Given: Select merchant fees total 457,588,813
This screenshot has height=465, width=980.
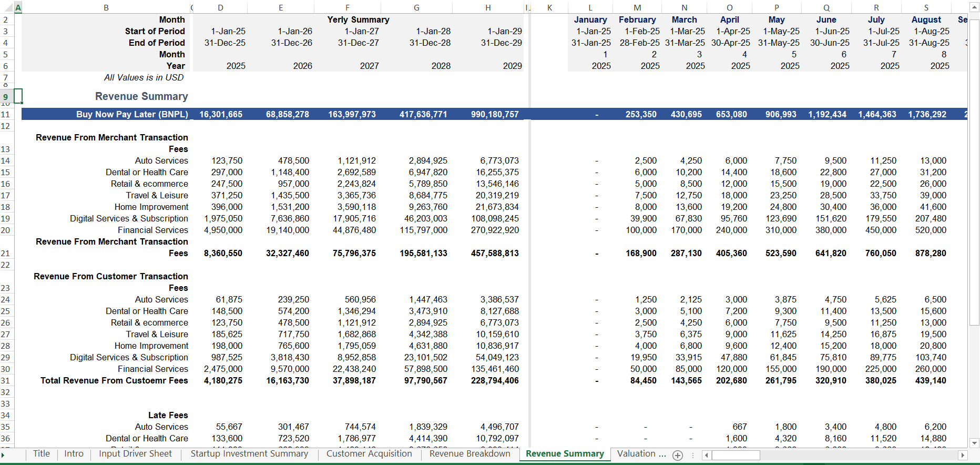Looking at the screenshot, I should pyautogui.click(x=495, y=253).
